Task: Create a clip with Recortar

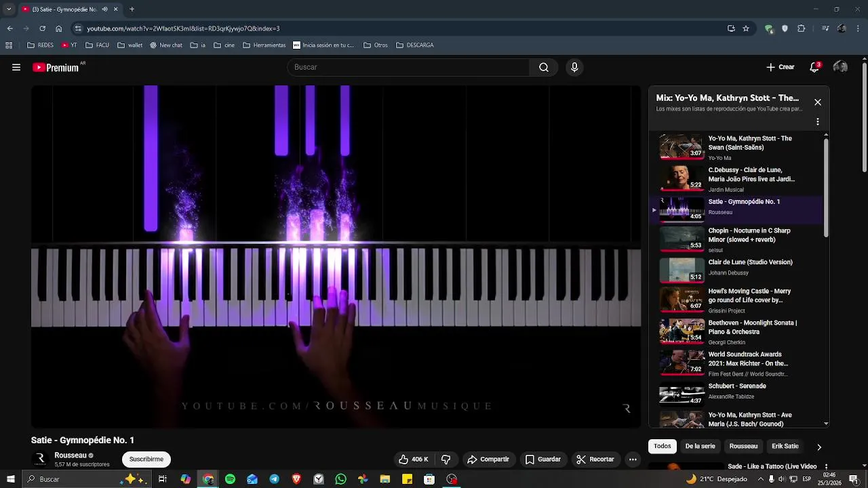Action: (595, 460)
